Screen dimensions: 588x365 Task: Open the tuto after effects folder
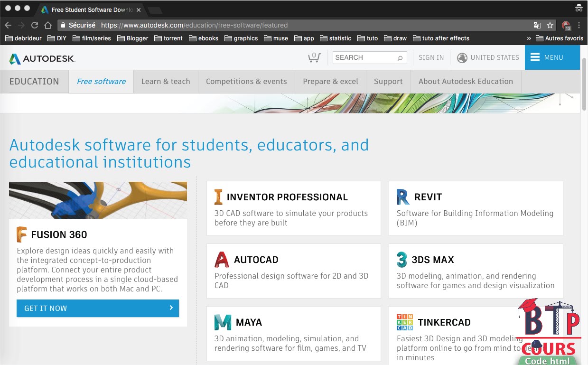441,38
